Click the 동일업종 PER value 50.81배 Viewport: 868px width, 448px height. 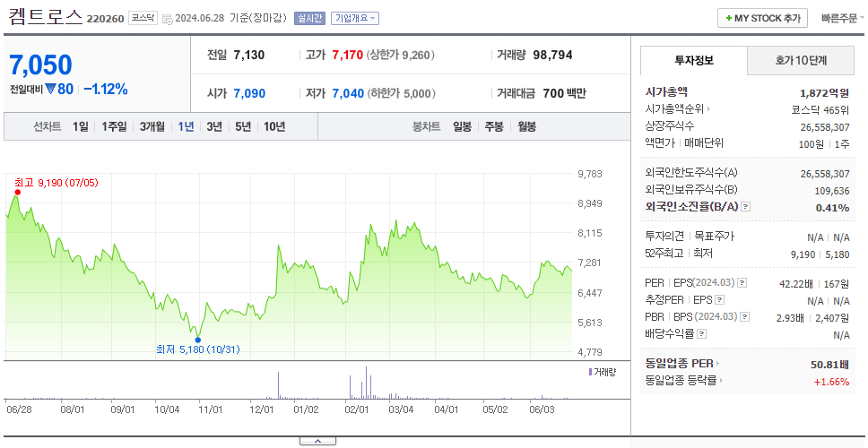coord(829,365)
